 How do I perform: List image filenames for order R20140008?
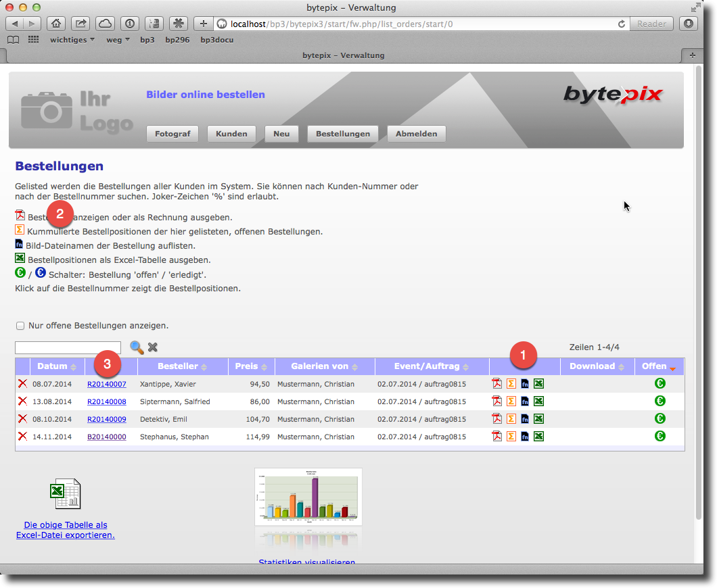point(525,401)
